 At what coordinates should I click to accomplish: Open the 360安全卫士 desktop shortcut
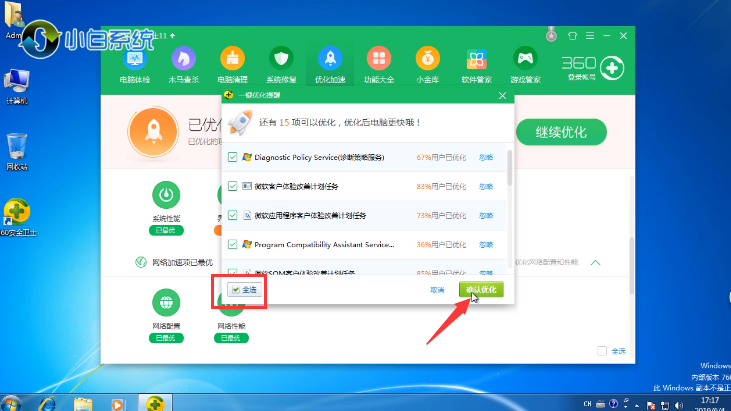17,218
